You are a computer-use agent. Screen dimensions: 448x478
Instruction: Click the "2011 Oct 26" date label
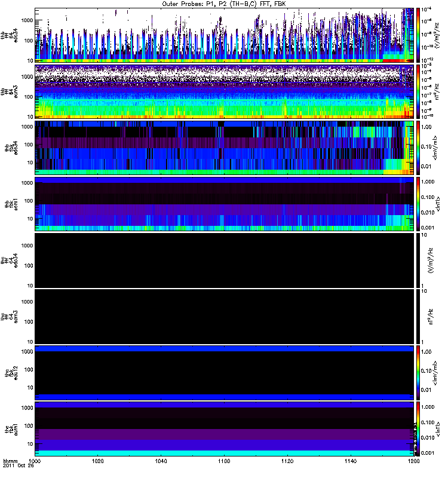(x=17, y=467)
